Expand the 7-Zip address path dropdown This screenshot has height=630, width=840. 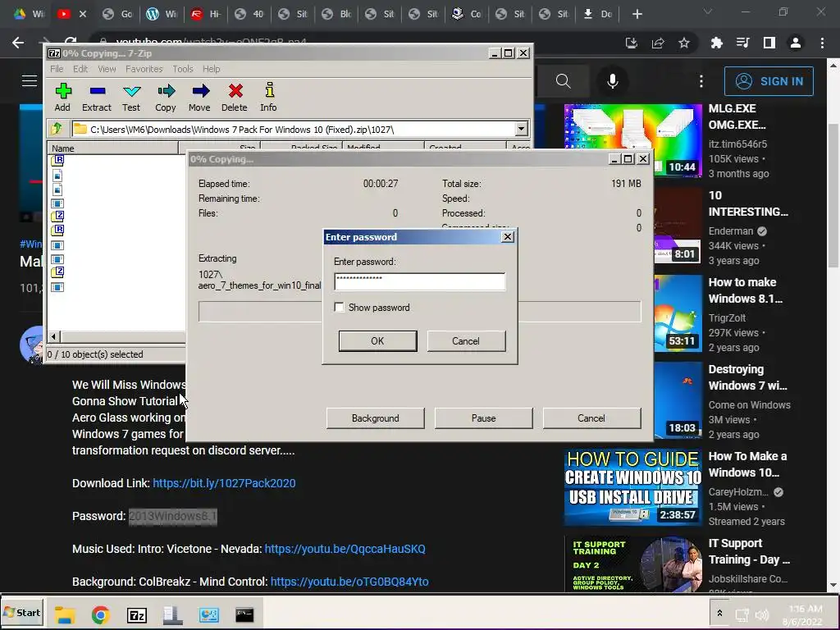(x=521, y=129)
